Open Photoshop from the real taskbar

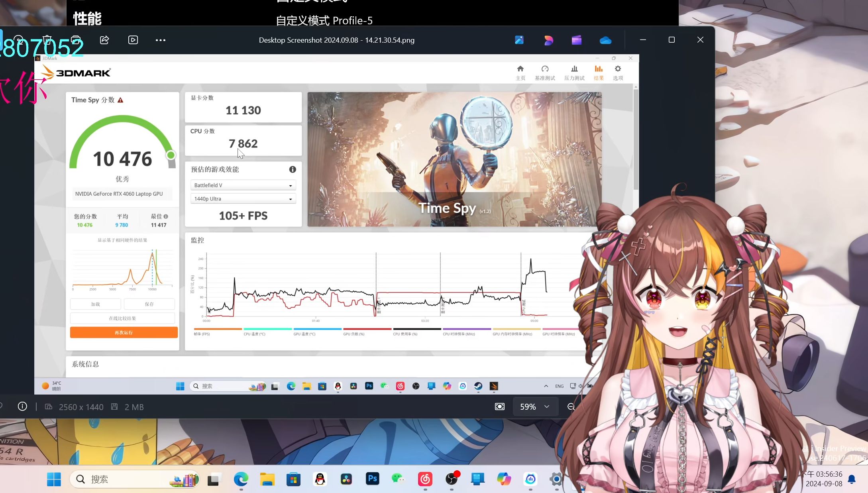pos(372,479)
